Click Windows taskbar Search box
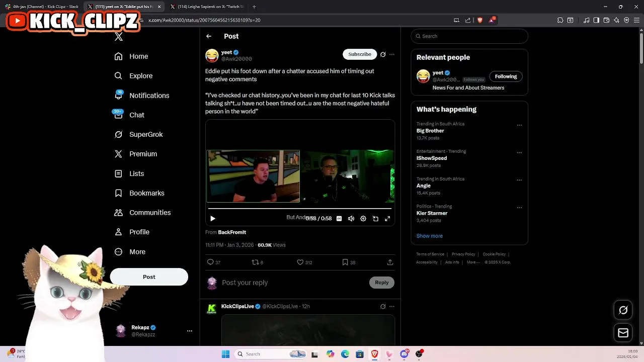This screenshot has height=362, width=644. click(270, 354)
